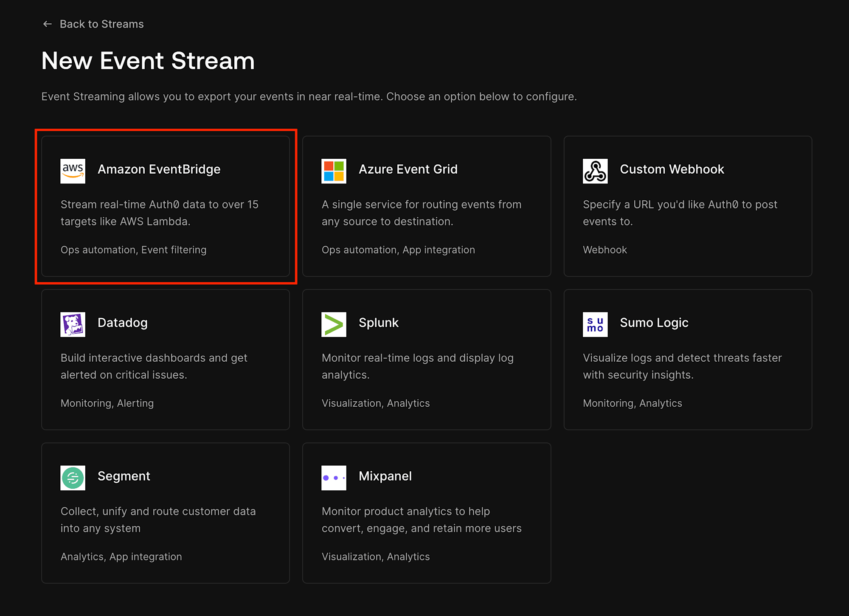Screen dimensions: 849x616
Task: Click the back arrow icon
Action: [47, 24]
